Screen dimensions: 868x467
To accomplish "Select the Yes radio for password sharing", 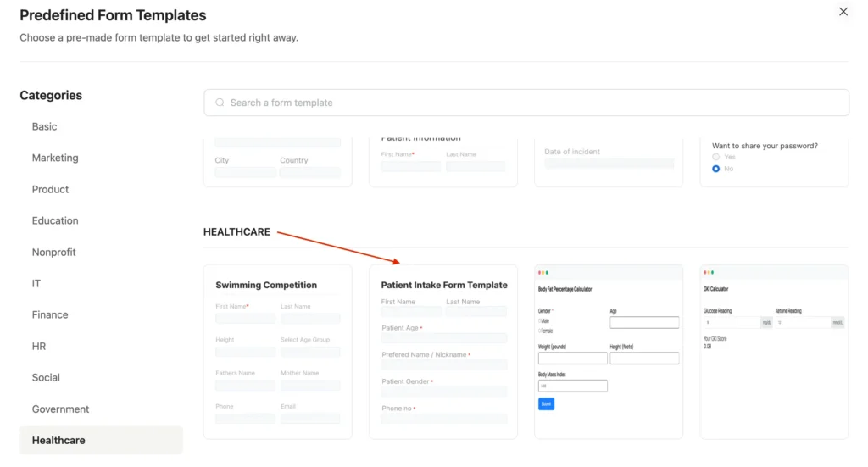I will tap(716, 158).
